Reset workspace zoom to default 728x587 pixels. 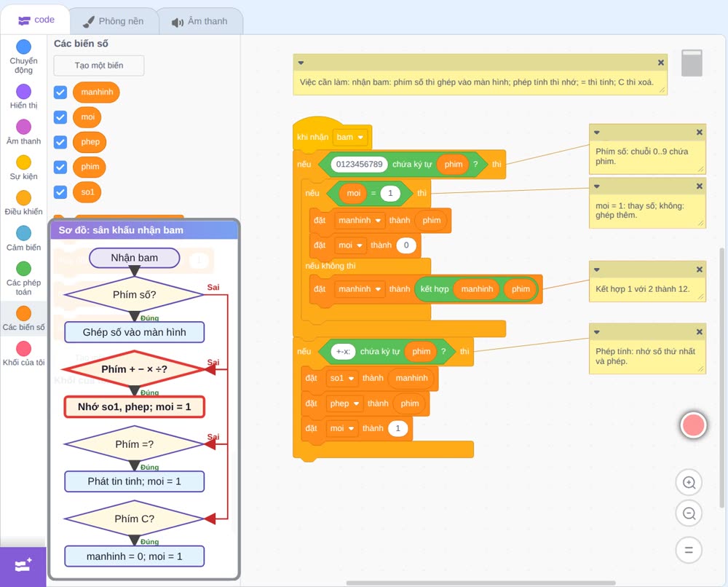point(689,550)
